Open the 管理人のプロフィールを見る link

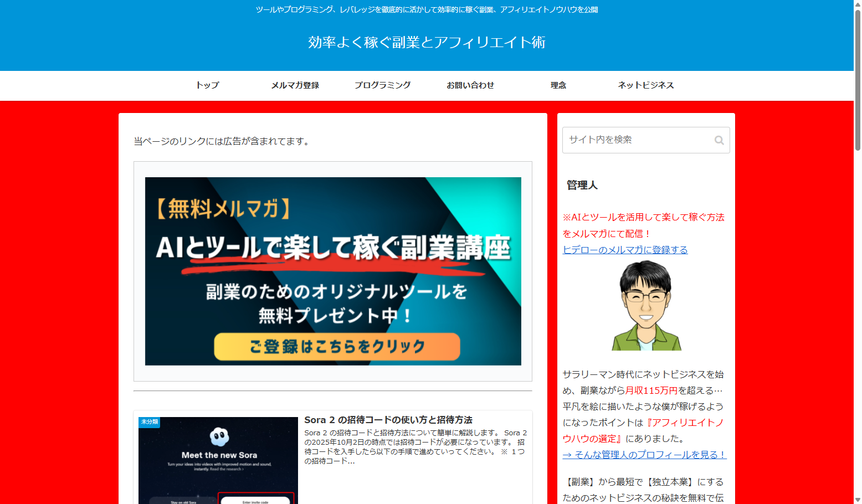pyautogui.click(x=644, y=455)
